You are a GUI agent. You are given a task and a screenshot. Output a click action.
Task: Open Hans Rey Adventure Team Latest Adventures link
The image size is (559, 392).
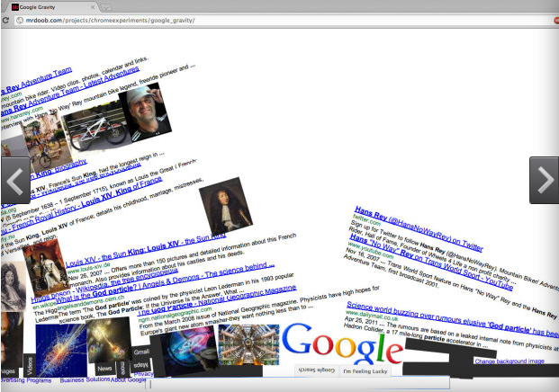click(69, 91)
